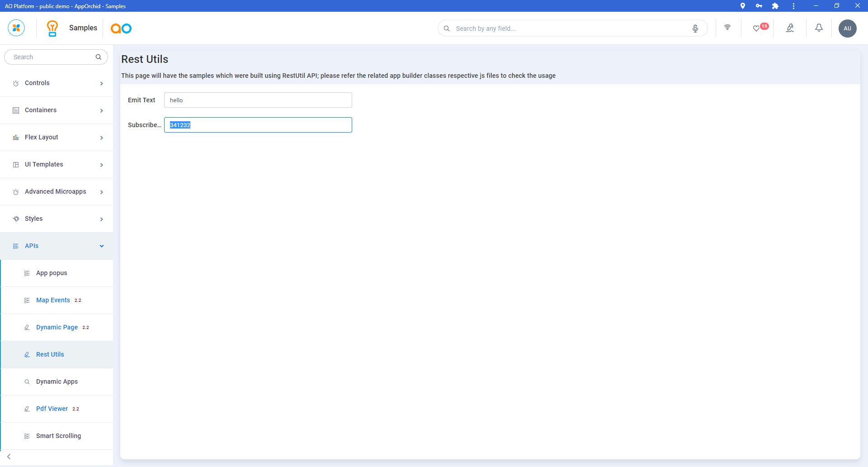
Task: Open the Dynamic Page sample
Action: [57, 328]
